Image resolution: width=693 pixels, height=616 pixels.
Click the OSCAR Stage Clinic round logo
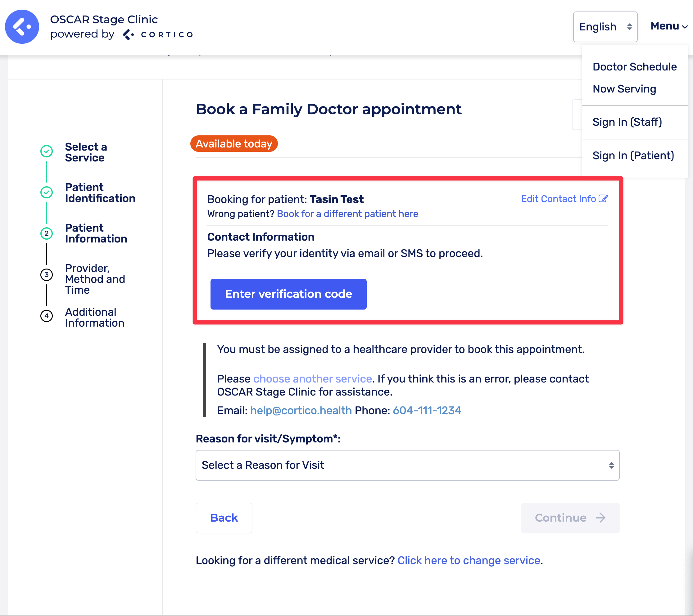tap(22, 27)
